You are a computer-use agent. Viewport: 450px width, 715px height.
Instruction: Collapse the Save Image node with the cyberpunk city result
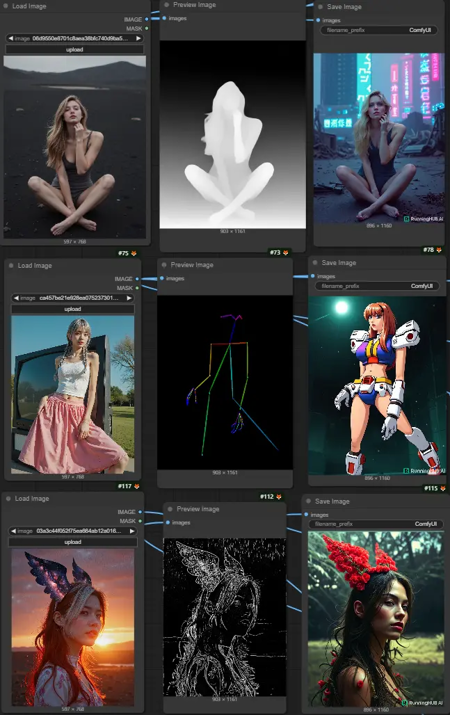pos(320,7)
